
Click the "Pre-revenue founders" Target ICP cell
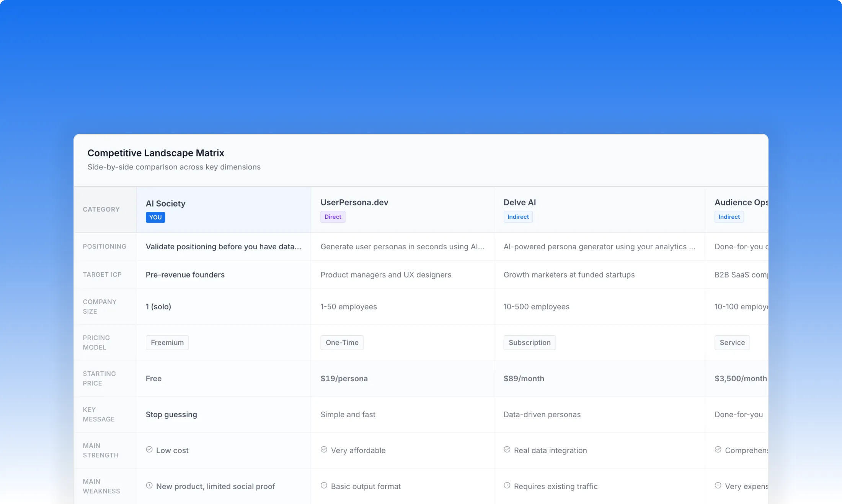click(185, 275)
